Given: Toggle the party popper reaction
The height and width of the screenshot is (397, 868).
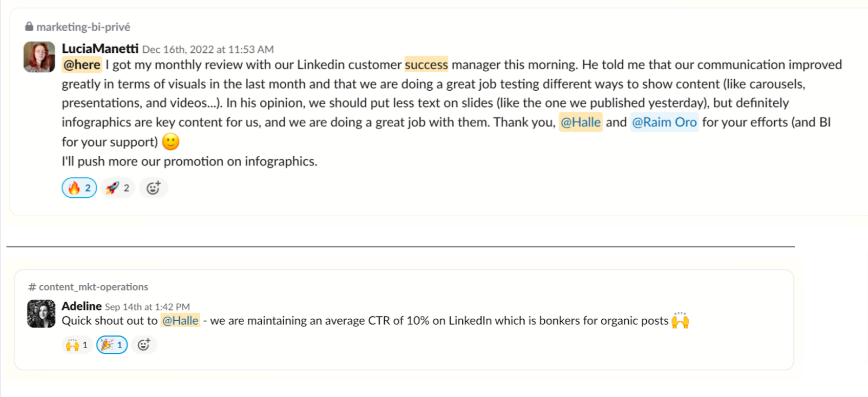Looking at the screenshot, I should (x=112, y=345).
